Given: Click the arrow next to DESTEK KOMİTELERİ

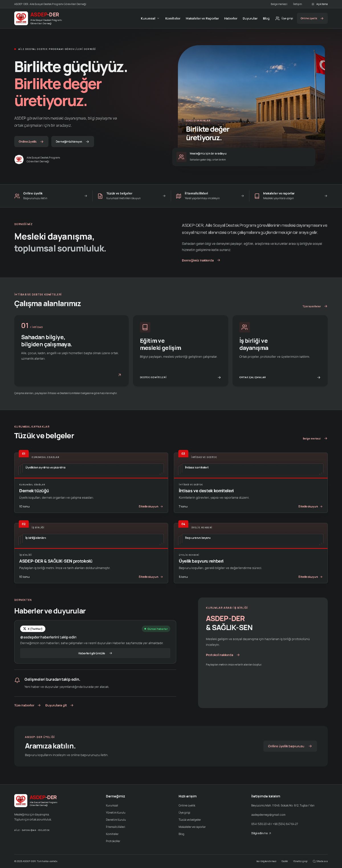Looking at the screenshot, I should pyautogui.click(x=219, y=377).
